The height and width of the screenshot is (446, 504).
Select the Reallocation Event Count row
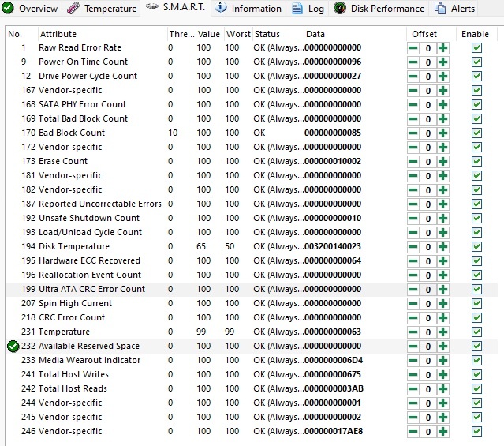[90, 275]
